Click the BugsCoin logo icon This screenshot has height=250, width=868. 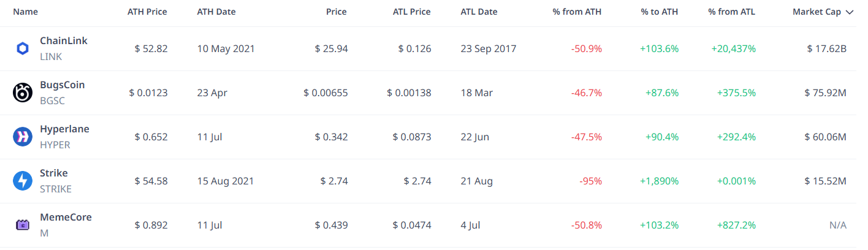point(22,93)
